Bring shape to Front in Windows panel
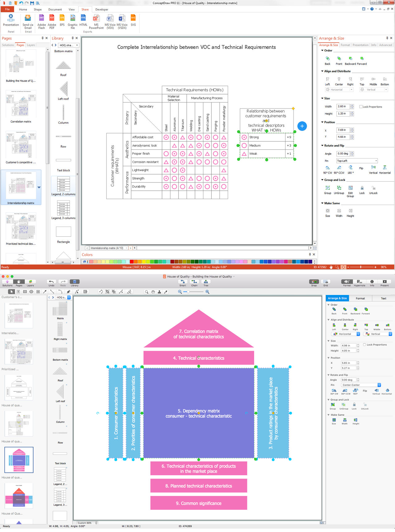 pyautogui.click(x=339, y=61)
